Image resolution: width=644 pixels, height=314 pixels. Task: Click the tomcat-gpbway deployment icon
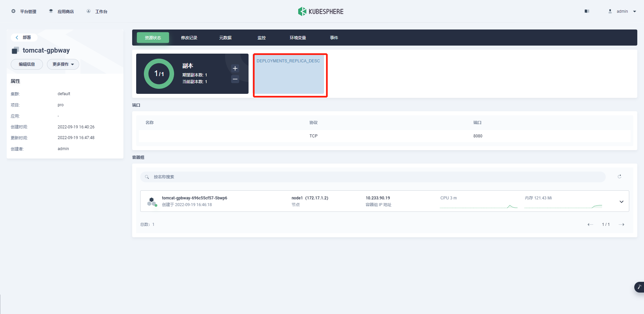pos(15,51)
